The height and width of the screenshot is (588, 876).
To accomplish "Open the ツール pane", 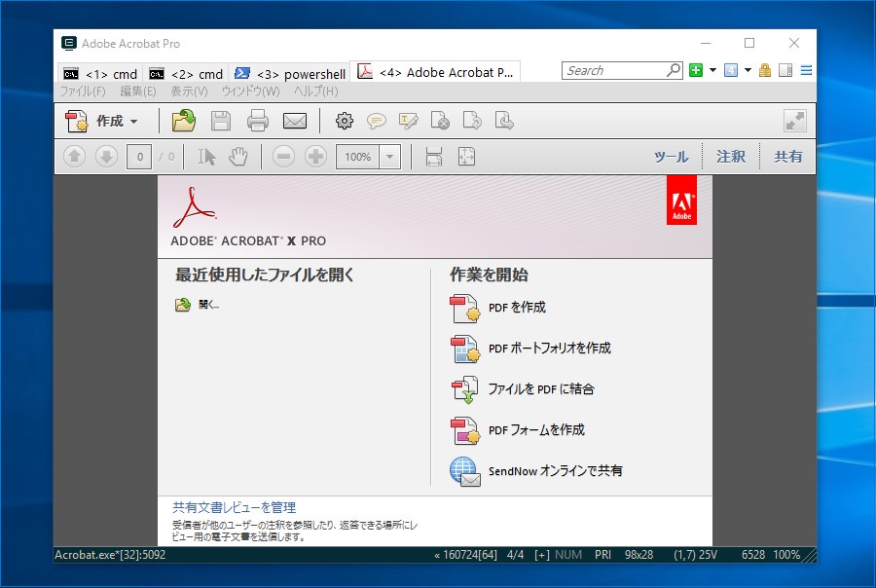I will (671, 157).
